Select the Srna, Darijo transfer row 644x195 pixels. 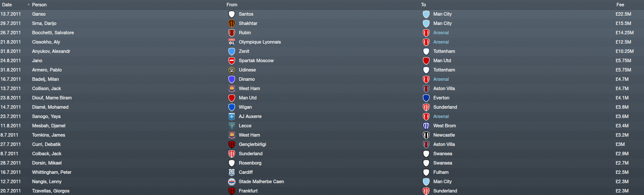(322, 23)
